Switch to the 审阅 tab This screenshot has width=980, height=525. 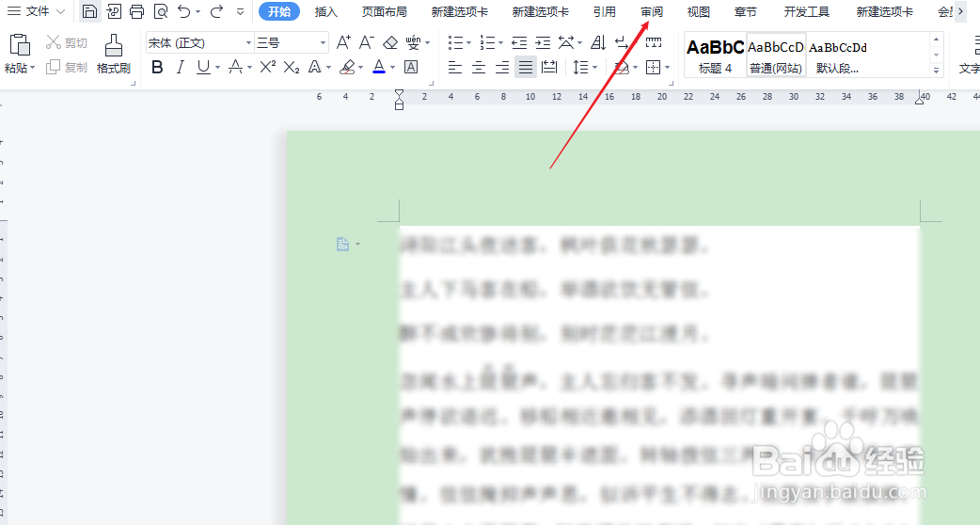652,11
